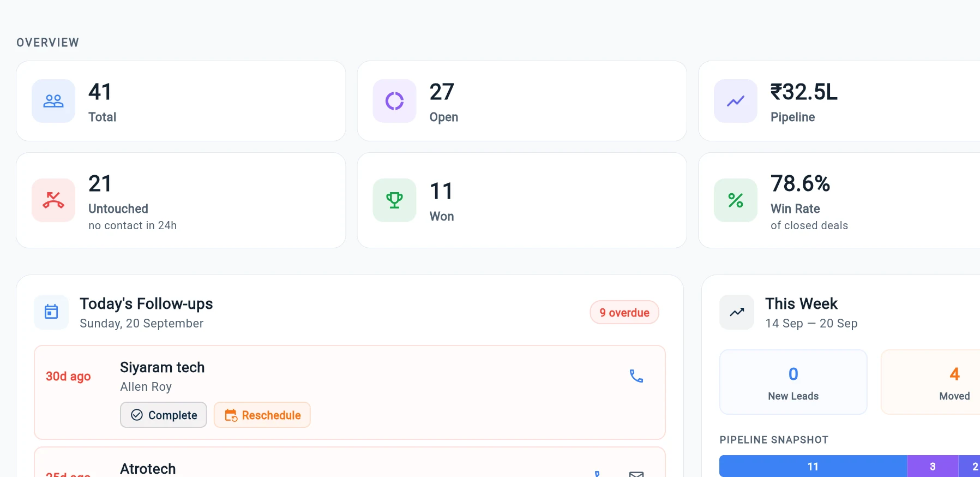The image size is (980, 477).
Task: Click the Allen Roy contact name
Action: pyautogui.click(x=146, y=386)
